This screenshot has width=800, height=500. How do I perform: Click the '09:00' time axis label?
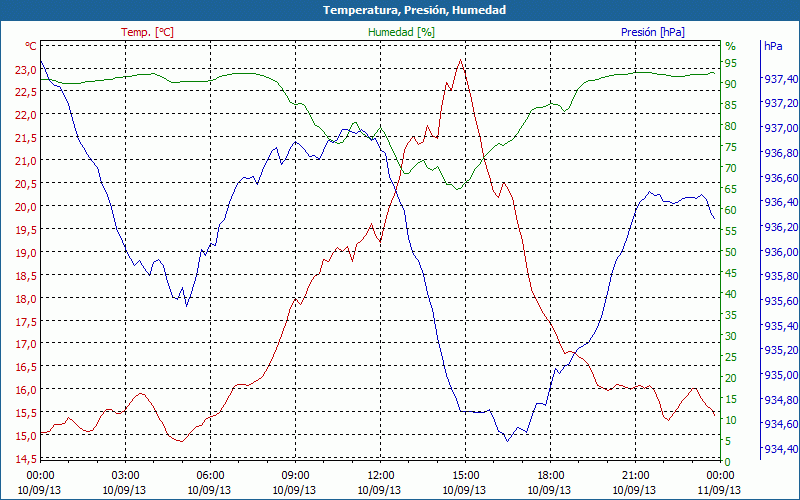click(x=295, y=476)
